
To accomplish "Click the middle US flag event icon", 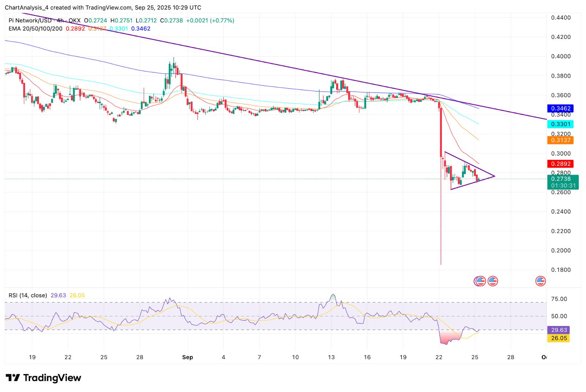I will [x=493, y=281].
